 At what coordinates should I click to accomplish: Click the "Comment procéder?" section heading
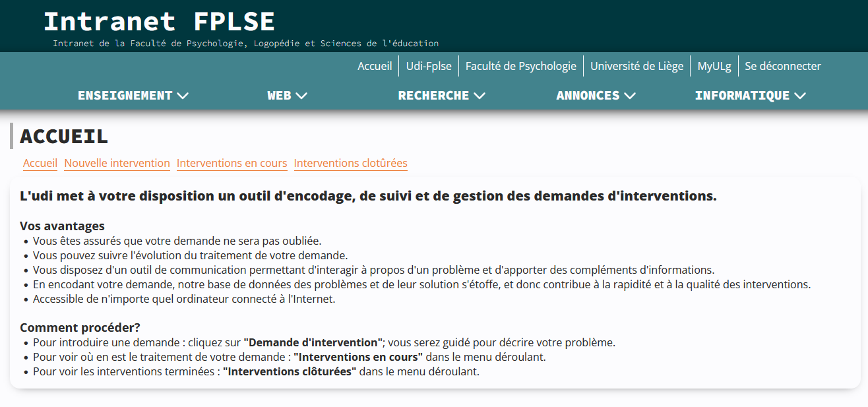coord(80,328)
